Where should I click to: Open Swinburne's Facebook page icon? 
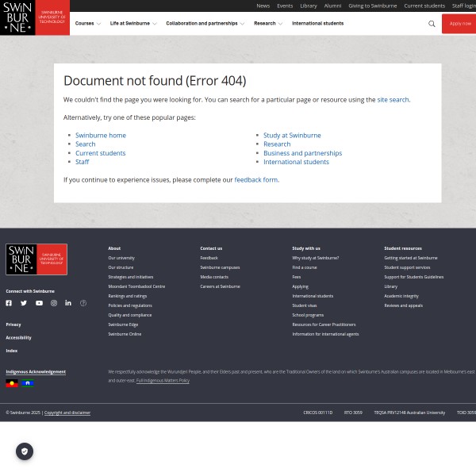pyautogui.click(x=9, y=303)
